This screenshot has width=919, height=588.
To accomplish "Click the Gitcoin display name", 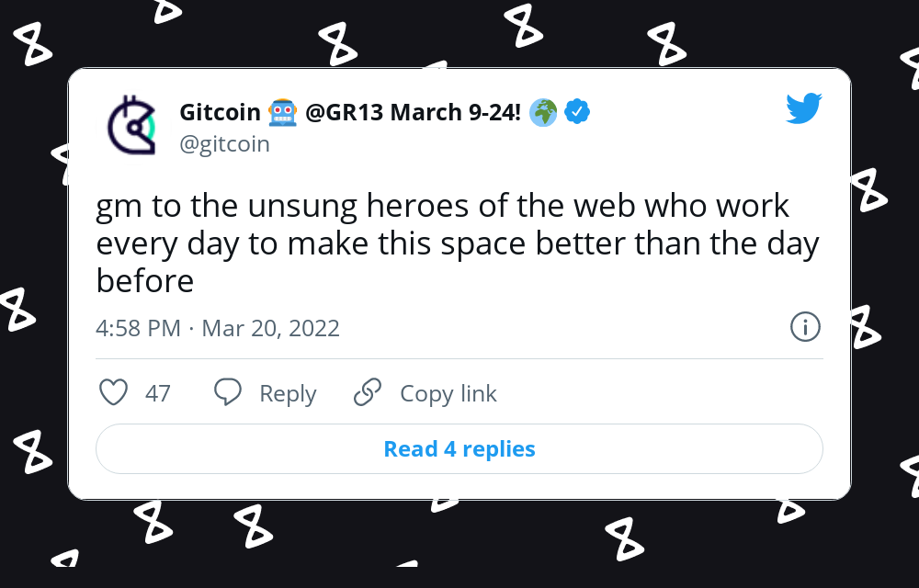I will click(x=218, y=111).
